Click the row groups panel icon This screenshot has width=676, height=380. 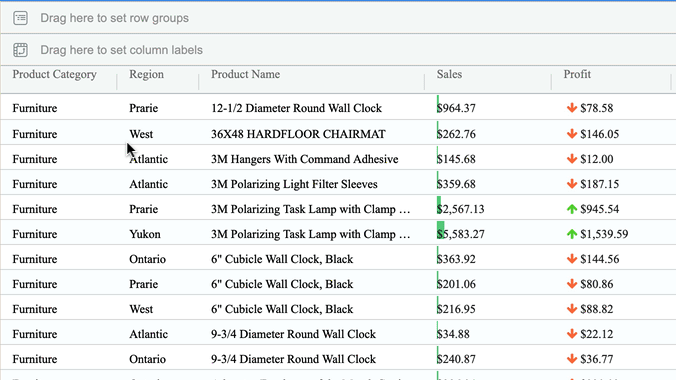[x=20, y=18]
